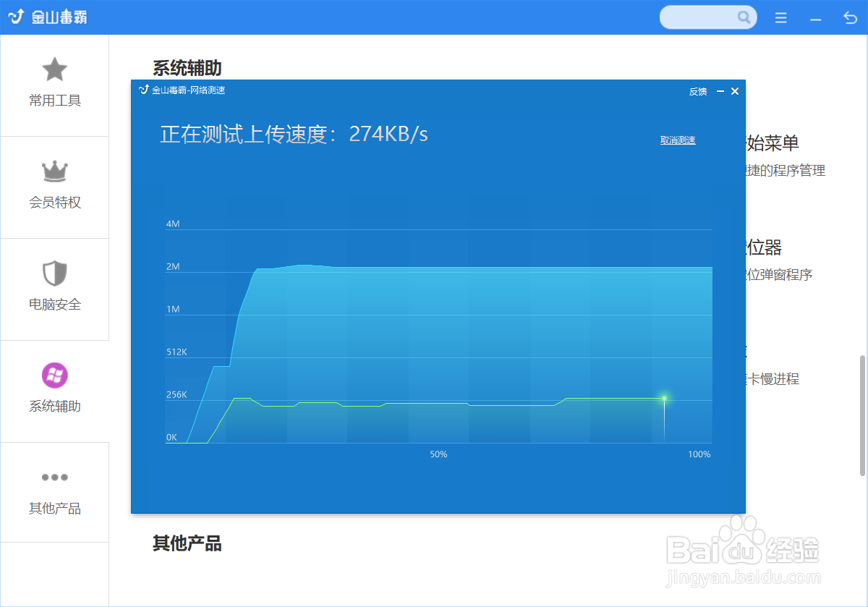The height and width of the screenshot is (607, 868).
Task: Click the 50% progress label
Action: (x=438, y=454)
